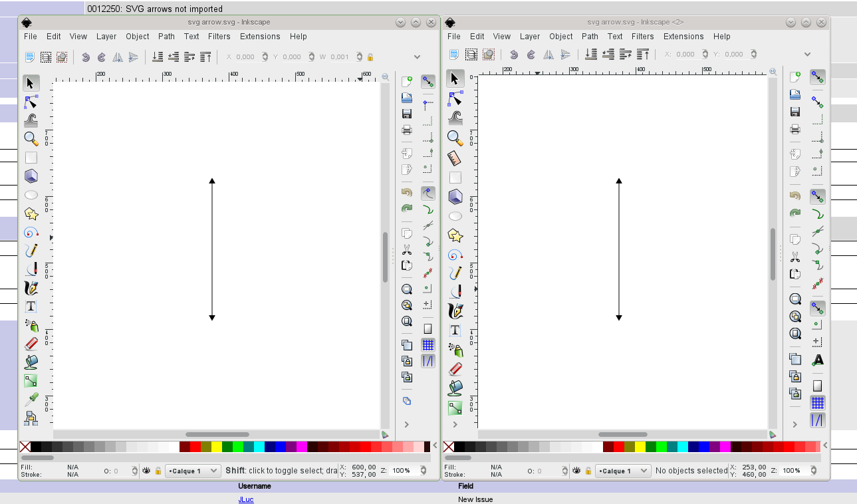Toggle layer visibility eye in left status bar

(x=146, y=471)
